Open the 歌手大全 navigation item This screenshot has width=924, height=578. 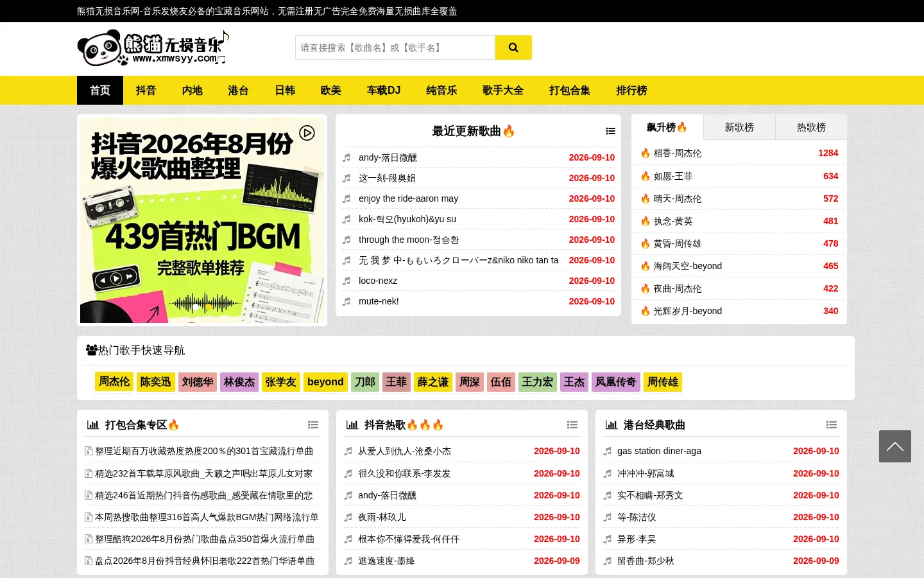click(x=503, y=90)
